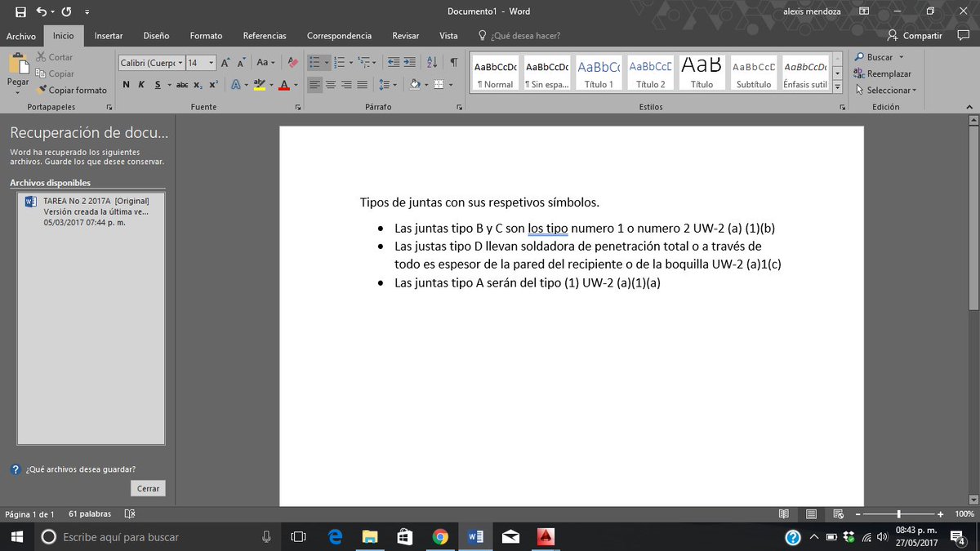Viewport: 980px width, 551px height.
Task: Apply subscript formatting
Action: [x=198, y=85]
